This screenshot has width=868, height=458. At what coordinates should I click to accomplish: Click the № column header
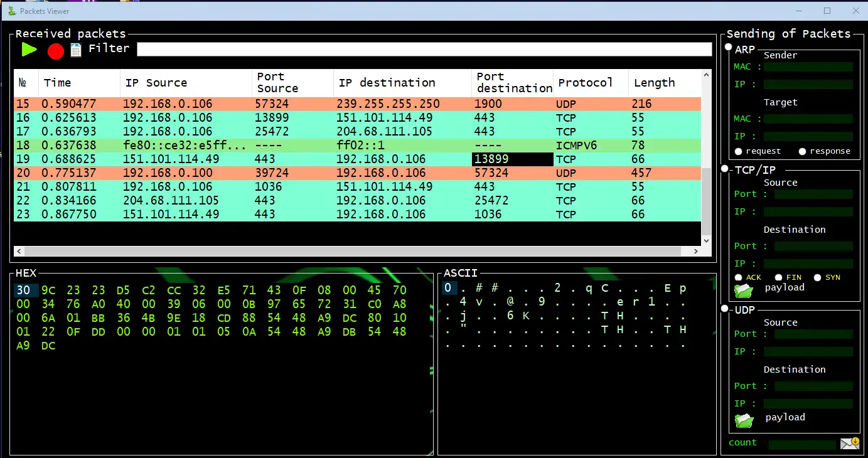pyautogui.click(x=26, y=83)
